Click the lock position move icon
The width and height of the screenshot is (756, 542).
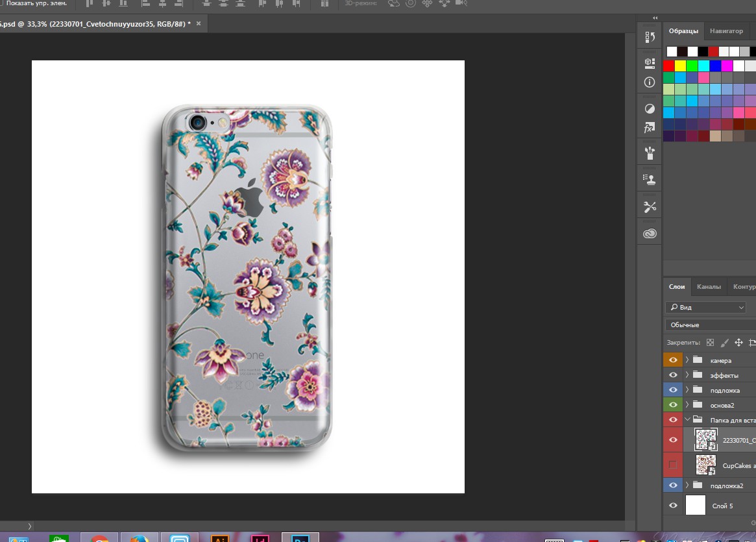[x=738, y=342]
